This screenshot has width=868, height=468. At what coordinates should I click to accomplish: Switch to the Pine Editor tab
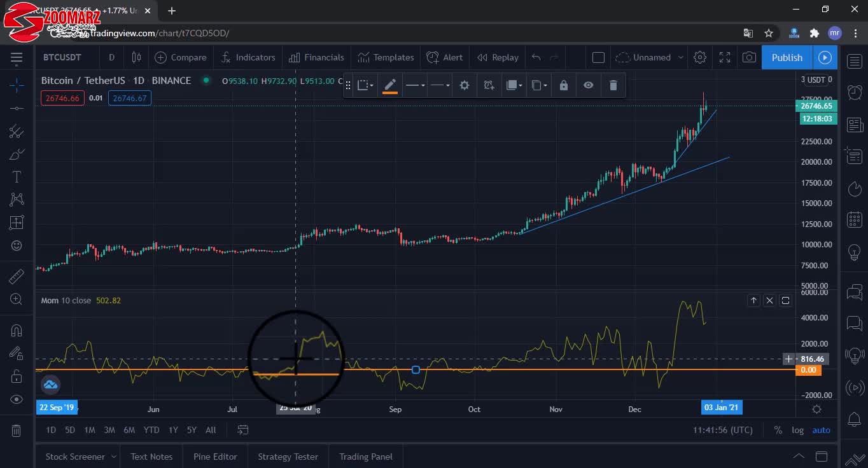point(215,457)
